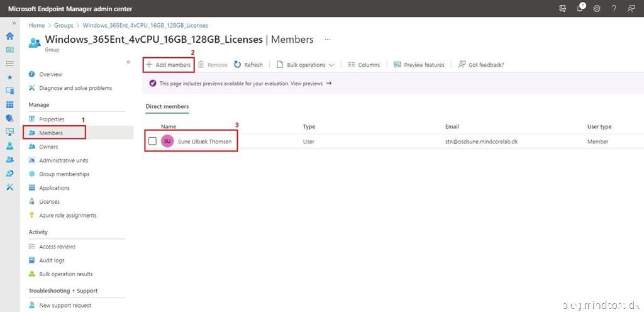
Task: Select Owners in the Manage menu
Action: coord(48,147)
